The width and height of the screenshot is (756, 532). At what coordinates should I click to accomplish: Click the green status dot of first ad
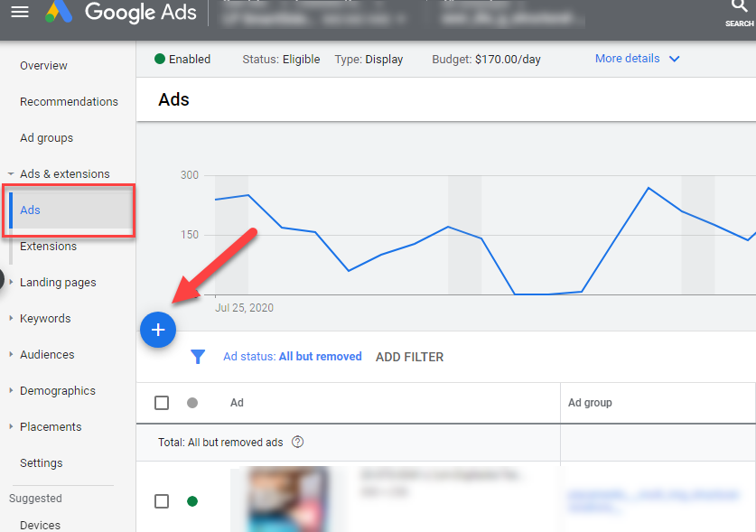(x=192, y=501)
